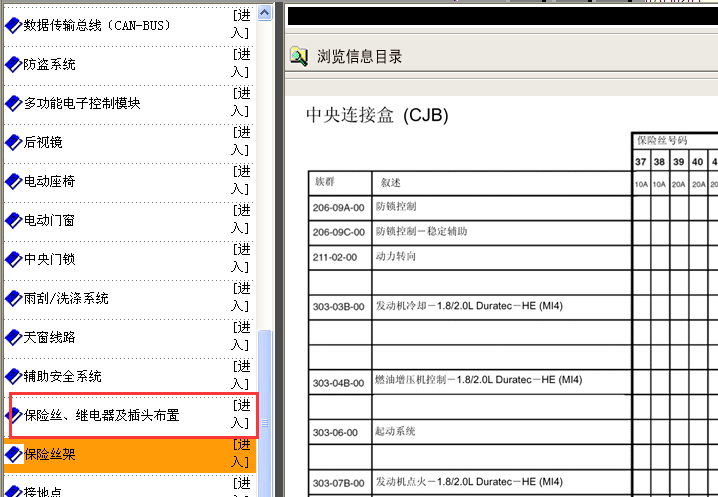This screenshot has height=497, width=718.
Task: Click [进入] link for 后视镜
Action: tap(241, 143)
